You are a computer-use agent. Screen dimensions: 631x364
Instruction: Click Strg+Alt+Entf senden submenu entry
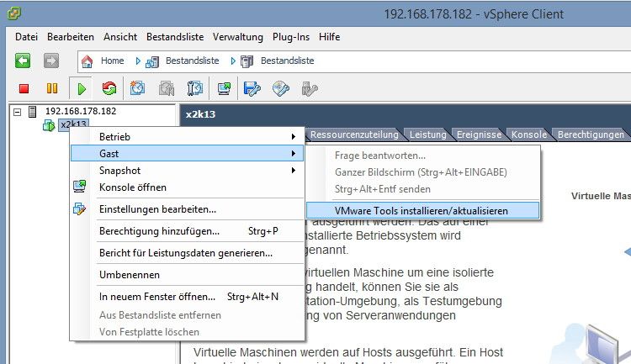click(422, 189)
